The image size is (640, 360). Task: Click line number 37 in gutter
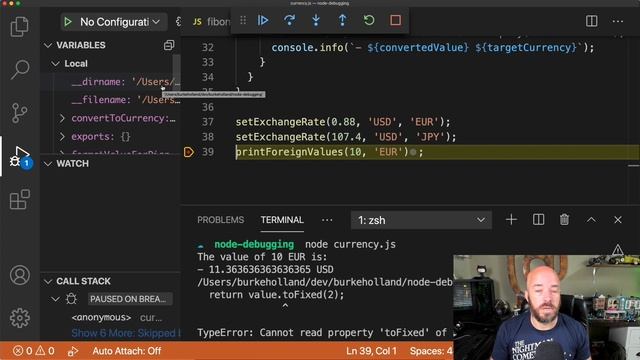click(208, 122)
